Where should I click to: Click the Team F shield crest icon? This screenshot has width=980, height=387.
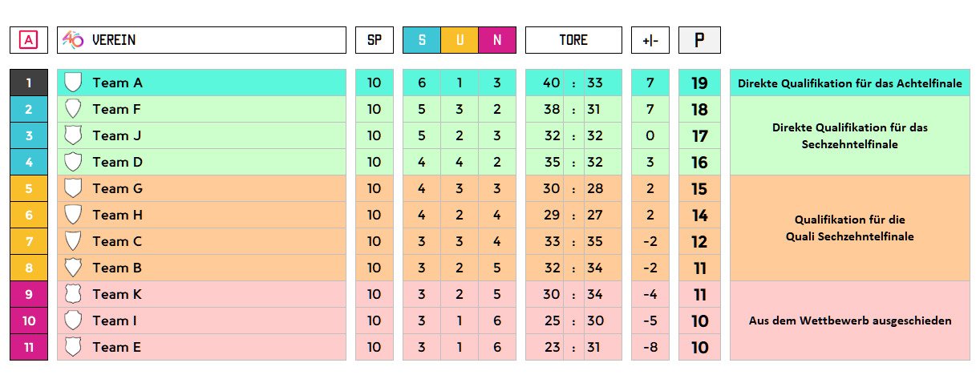pyautogui.click(x=73, y=109)
